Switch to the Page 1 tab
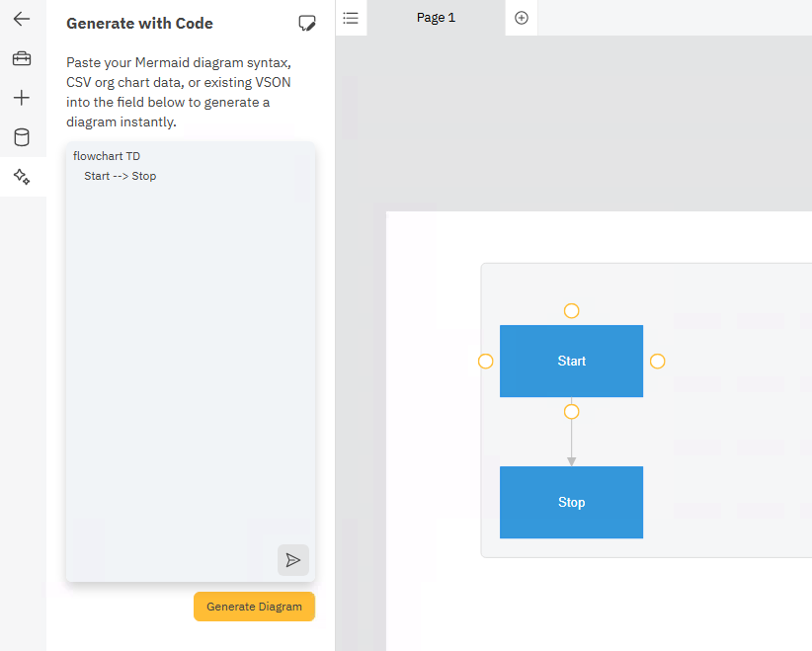This screenshot has height=651, width=812. 436,18
